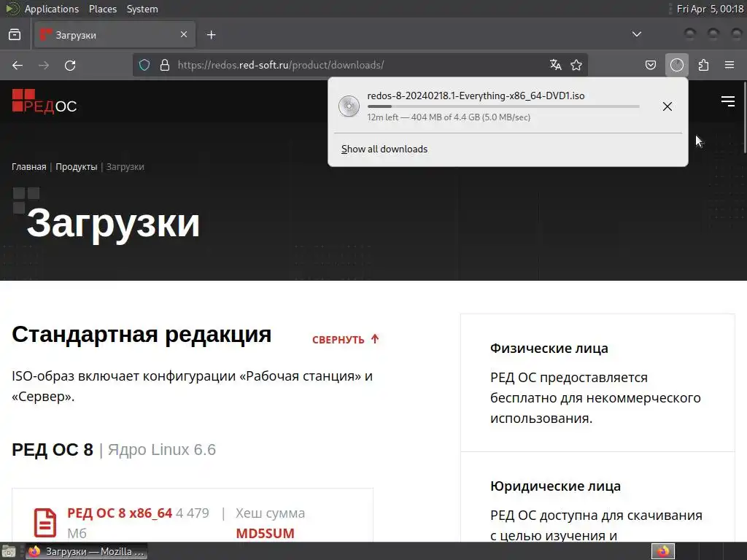
Task: Bookmark this page with star icon
Action: tap(576, 65)
